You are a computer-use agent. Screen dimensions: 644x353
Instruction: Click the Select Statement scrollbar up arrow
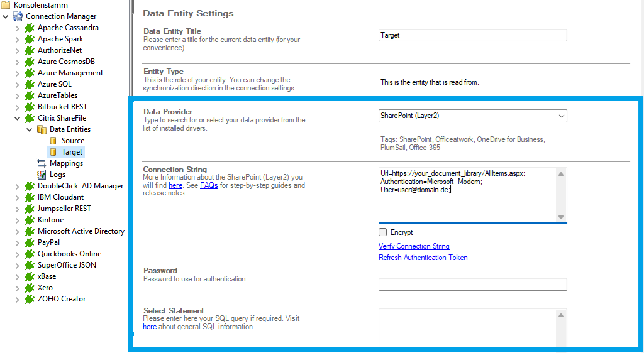pos(561,315)
